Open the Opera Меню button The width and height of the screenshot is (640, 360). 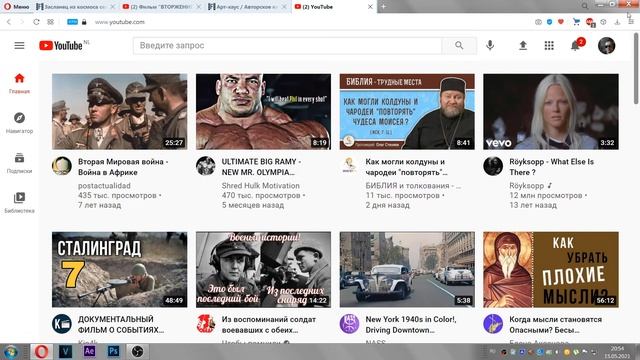tap(16, 7)
